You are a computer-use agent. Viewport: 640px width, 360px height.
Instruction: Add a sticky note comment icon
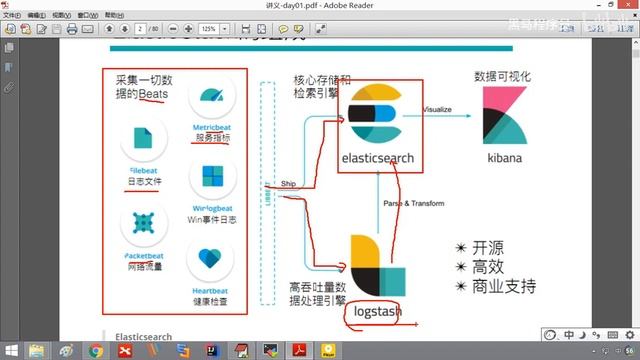[x=283, y=29]
